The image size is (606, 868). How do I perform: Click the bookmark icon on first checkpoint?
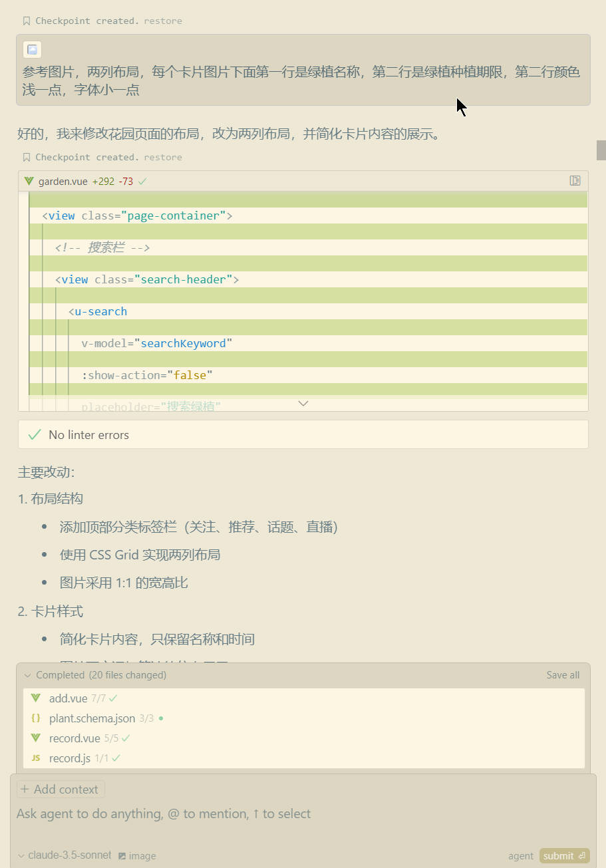point(25,20)
